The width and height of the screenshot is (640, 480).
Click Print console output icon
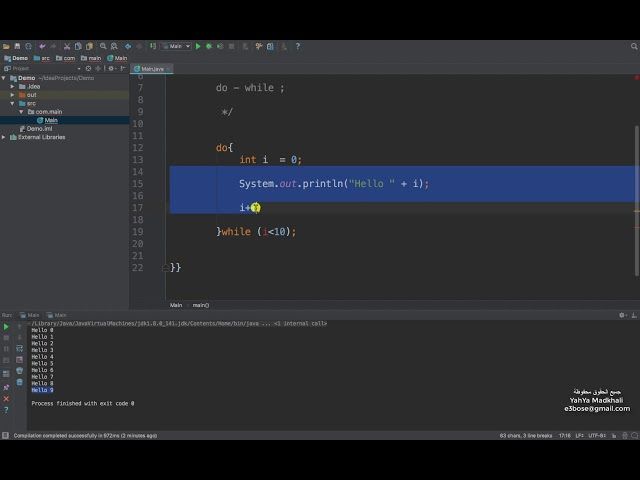pos(20,371)
